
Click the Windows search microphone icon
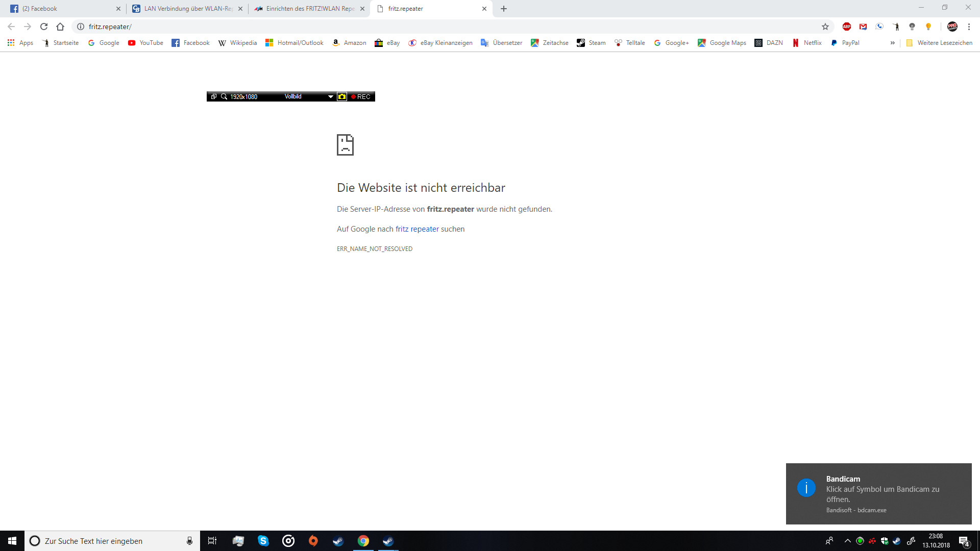pyautogui.click(x=189, y=541)
